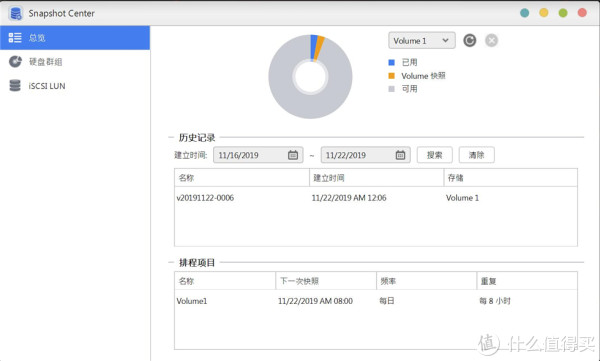Click the 清除 clear button

[x=476, y=155]
